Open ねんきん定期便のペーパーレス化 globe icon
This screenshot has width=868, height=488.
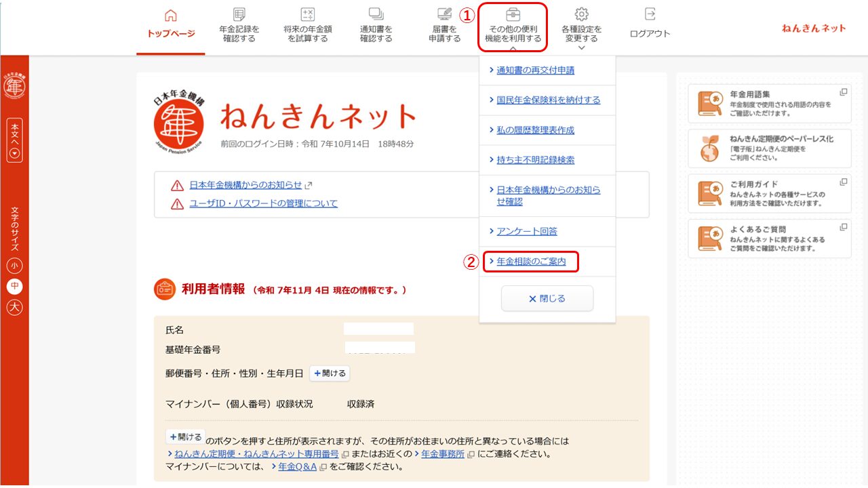pyautogui.click(x=710, y=148)
